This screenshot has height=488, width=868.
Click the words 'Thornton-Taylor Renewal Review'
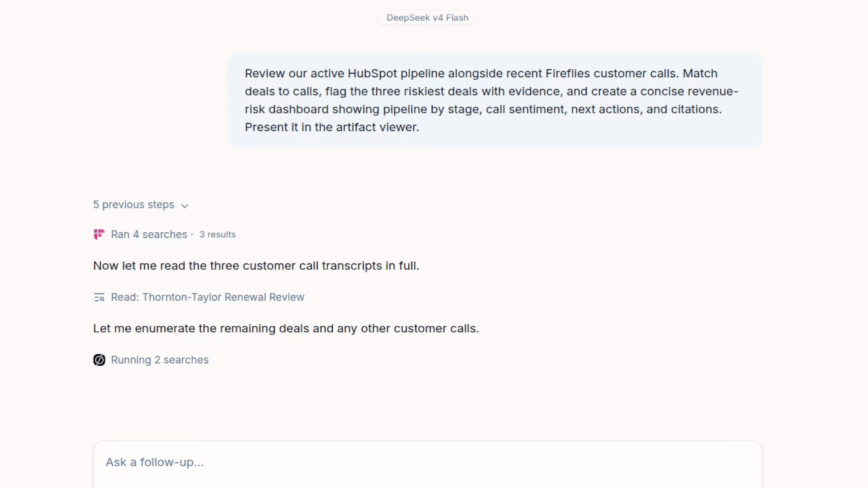click(223, 297)
